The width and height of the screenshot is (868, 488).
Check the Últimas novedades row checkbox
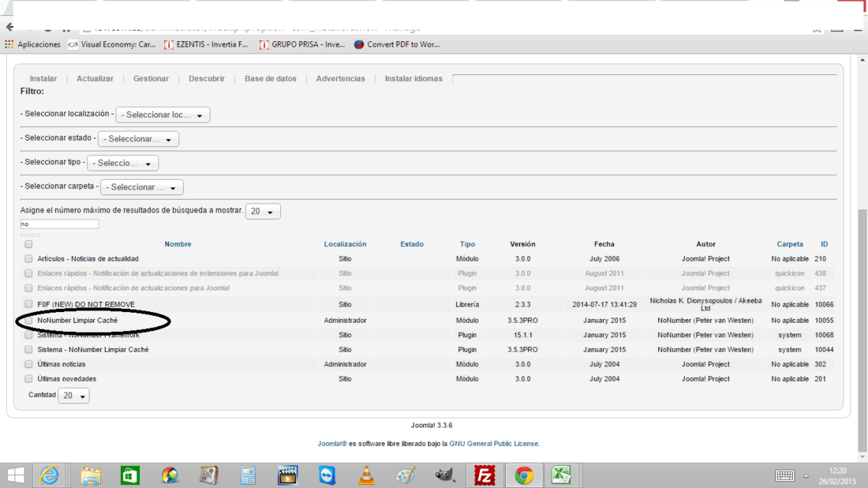[28, 379]
